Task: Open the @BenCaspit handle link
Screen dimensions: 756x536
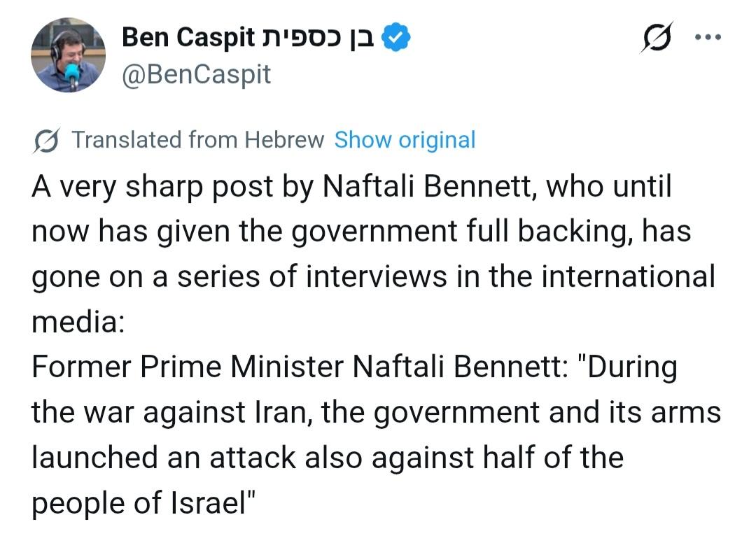Action: pos(196,73)
